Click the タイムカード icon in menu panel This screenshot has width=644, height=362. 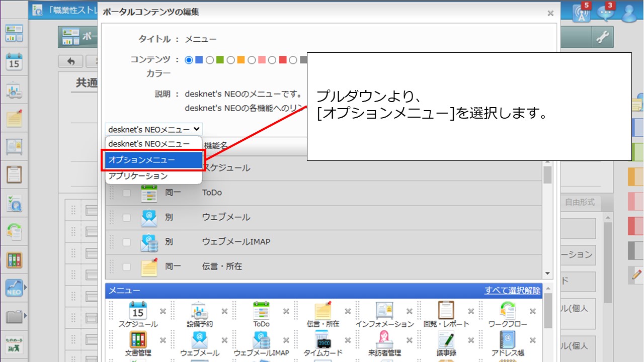323,340
